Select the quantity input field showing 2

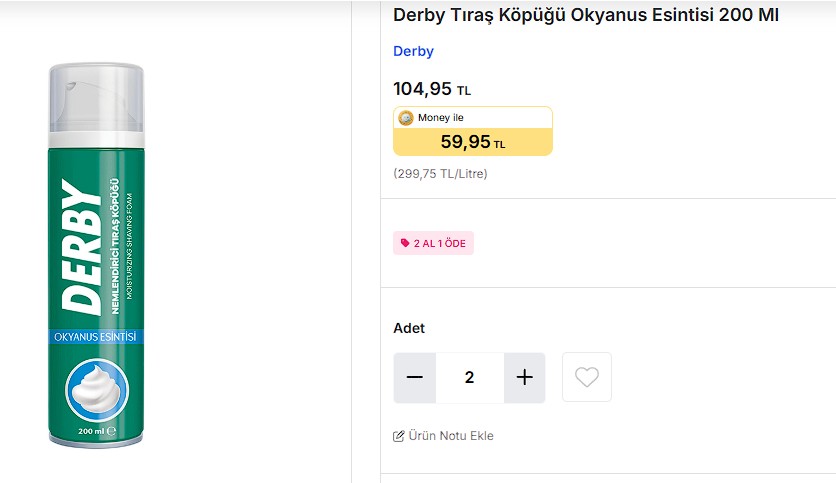point(469,378)
